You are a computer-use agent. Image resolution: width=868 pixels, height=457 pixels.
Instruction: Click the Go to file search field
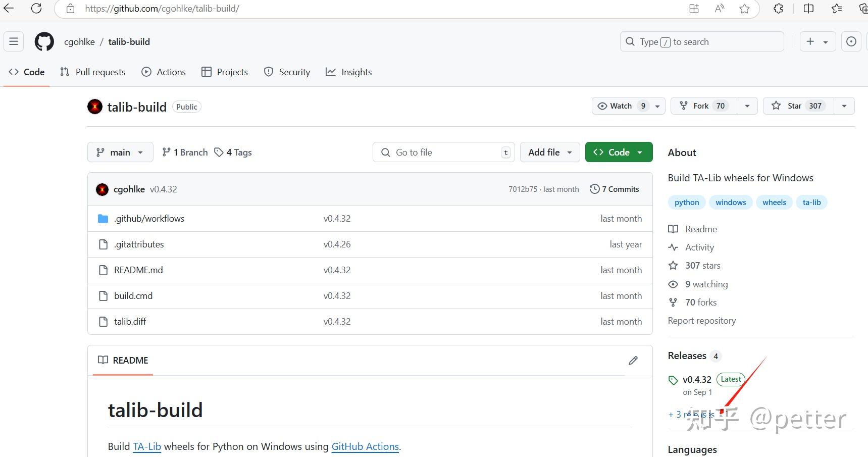pos(443,153)
